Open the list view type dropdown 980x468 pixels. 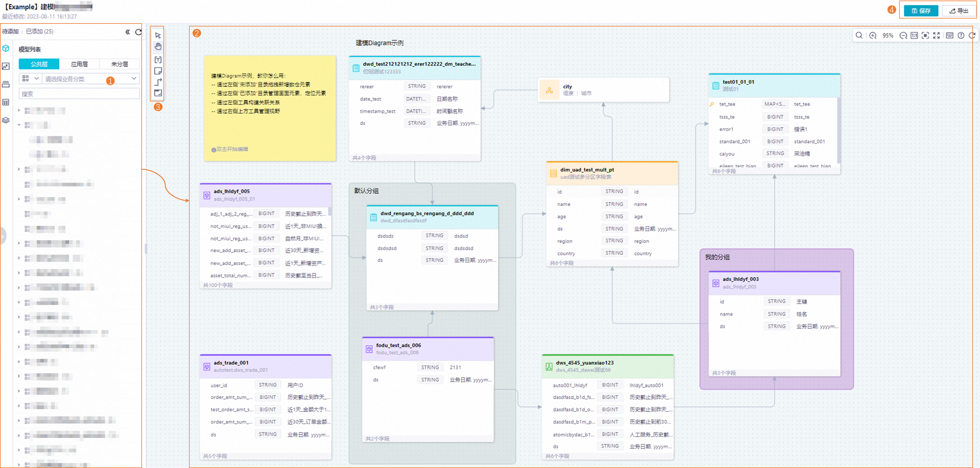31,78
